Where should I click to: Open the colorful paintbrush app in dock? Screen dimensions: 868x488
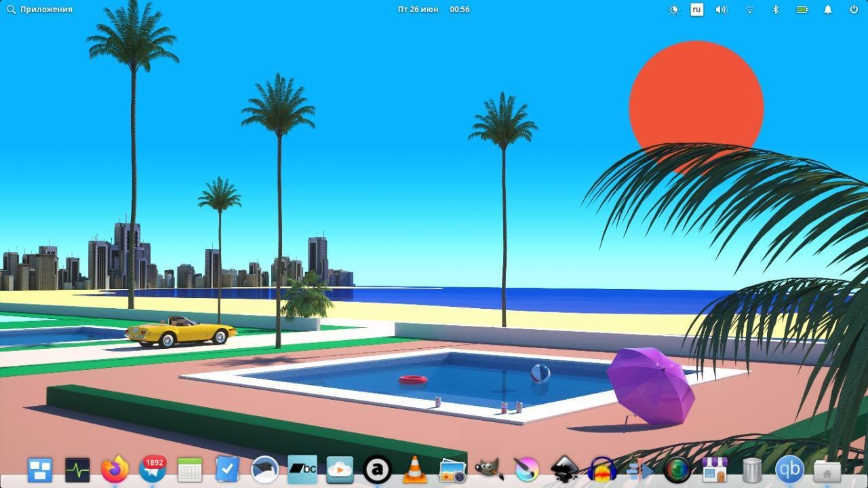click(527, 469)
